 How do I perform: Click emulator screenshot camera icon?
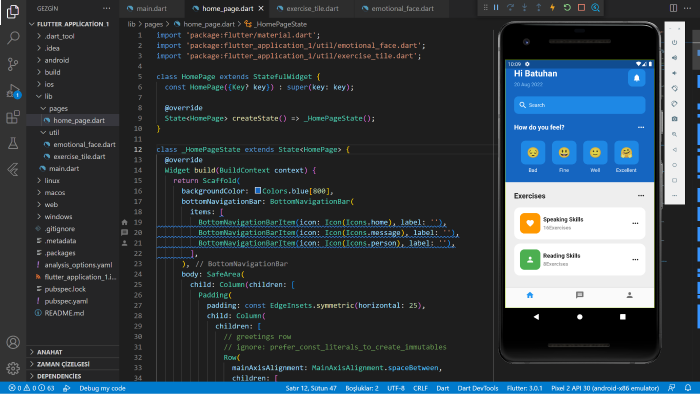[675, 119]
